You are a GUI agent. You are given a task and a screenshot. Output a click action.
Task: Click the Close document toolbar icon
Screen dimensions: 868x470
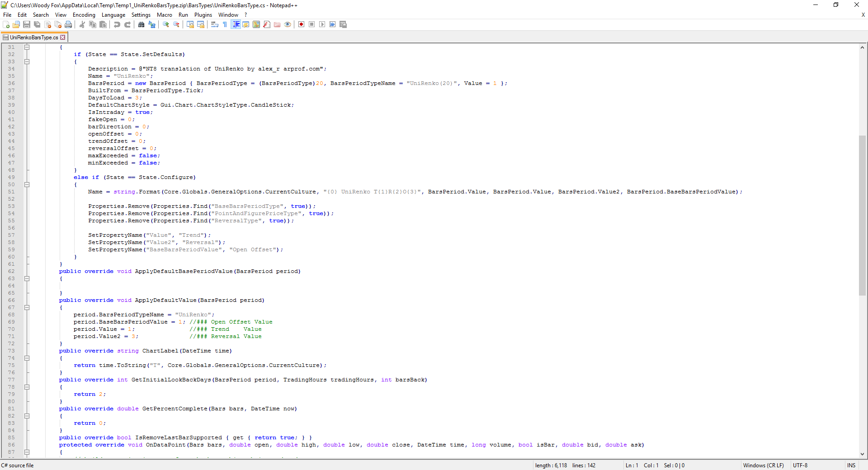coord(47,24)
